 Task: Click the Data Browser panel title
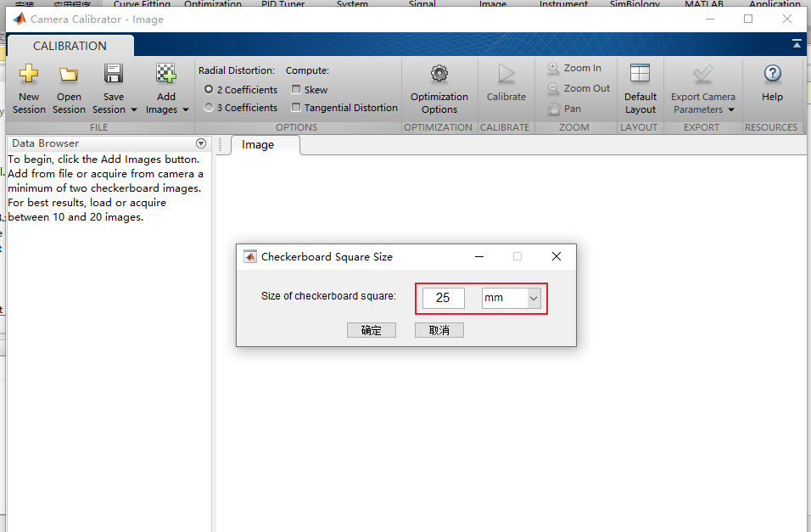[x=46, y=143]
